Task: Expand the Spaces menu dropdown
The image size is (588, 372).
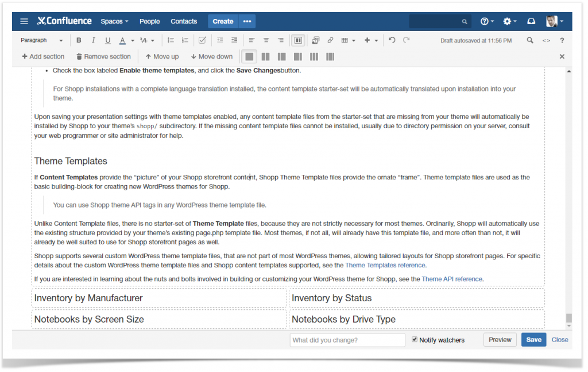Action: click(114, 21)
